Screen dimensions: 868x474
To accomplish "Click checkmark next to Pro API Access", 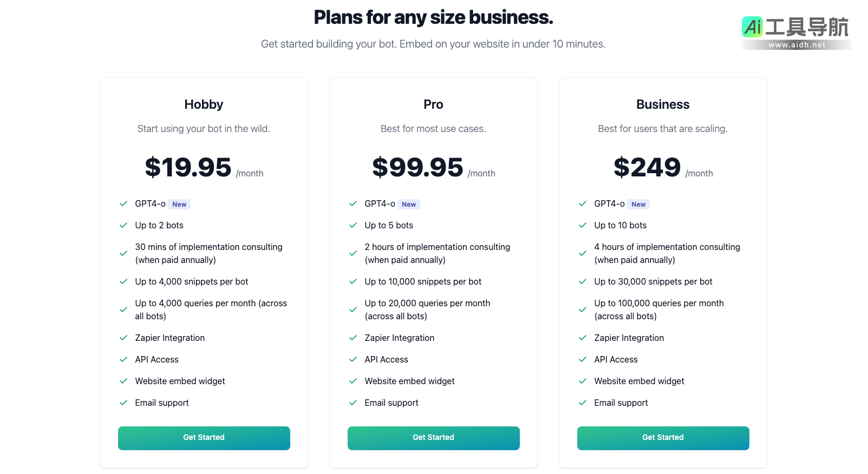I will [353, 359].
